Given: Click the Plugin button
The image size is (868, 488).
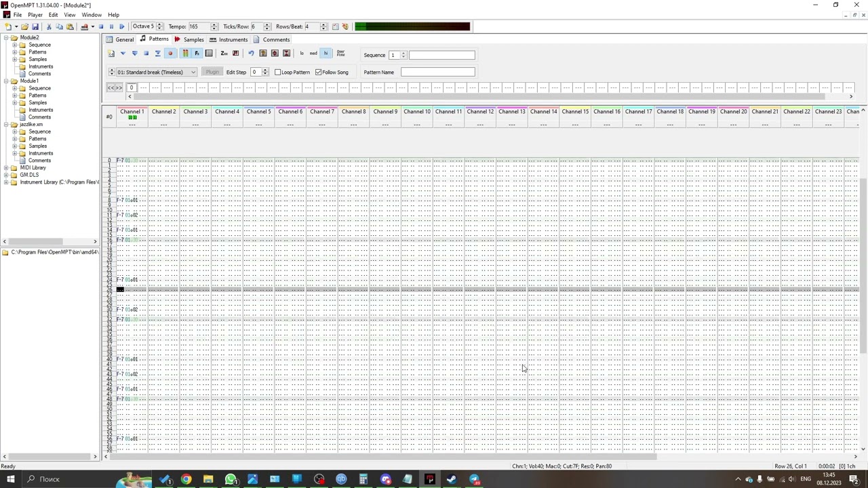Looking at the screenshot, I should pos(212,73).
